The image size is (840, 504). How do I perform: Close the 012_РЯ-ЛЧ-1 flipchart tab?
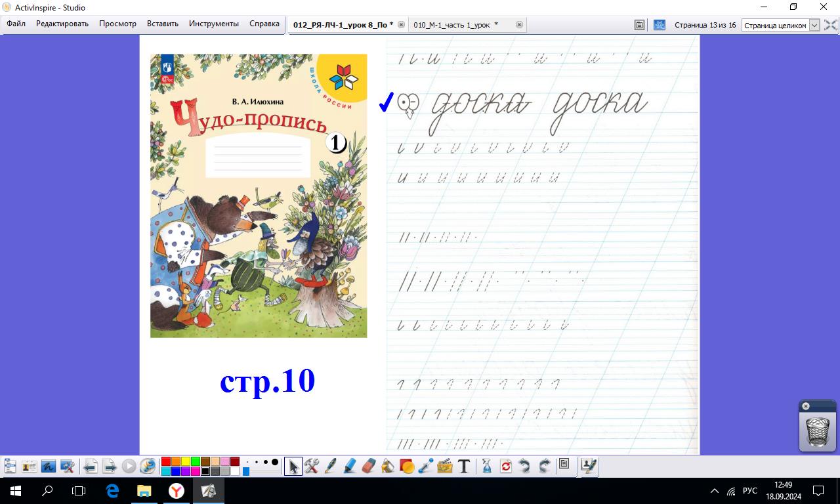point(402,25)
